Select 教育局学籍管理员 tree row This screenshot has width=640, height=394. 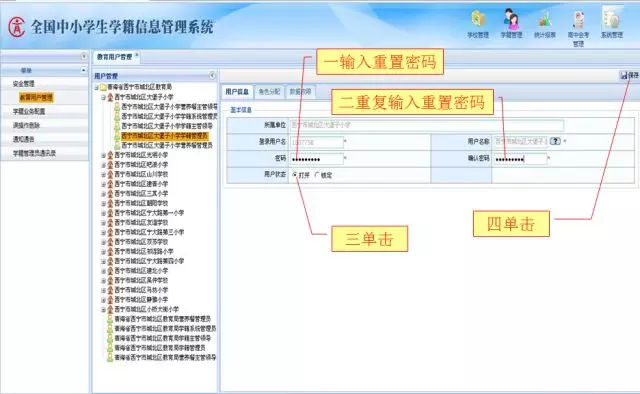160,348
